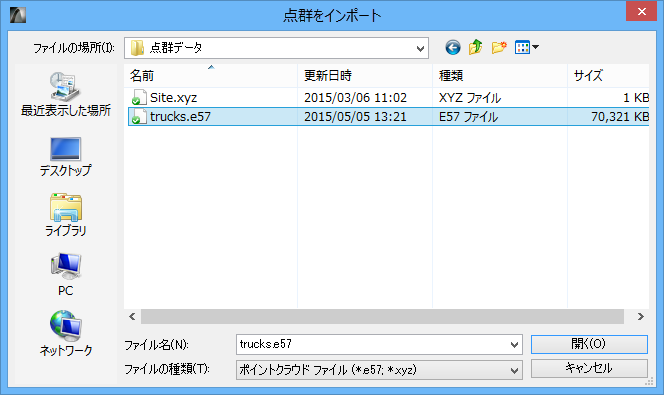Open ライブラリ in the sidebar

(x=66, y=215)
